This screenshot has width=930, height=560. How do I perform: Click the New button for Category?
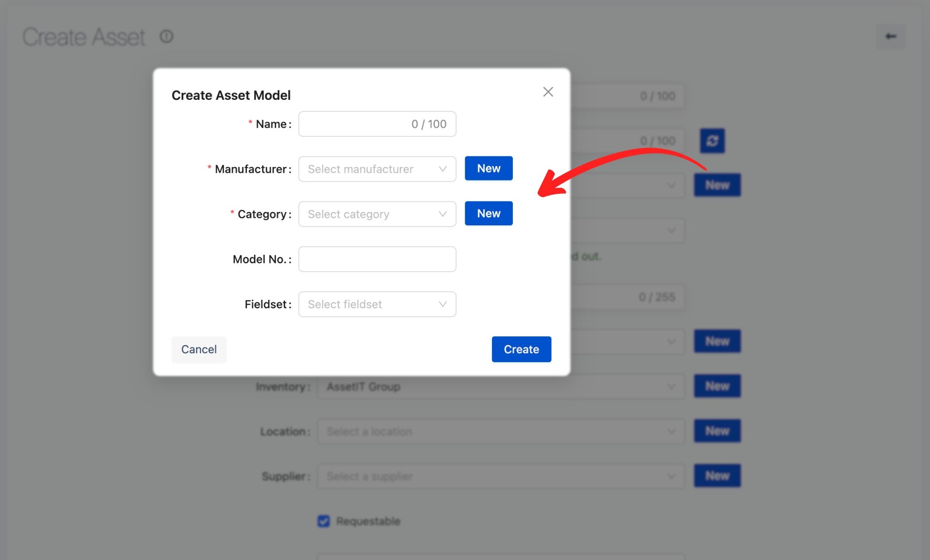tap(488, 213)
